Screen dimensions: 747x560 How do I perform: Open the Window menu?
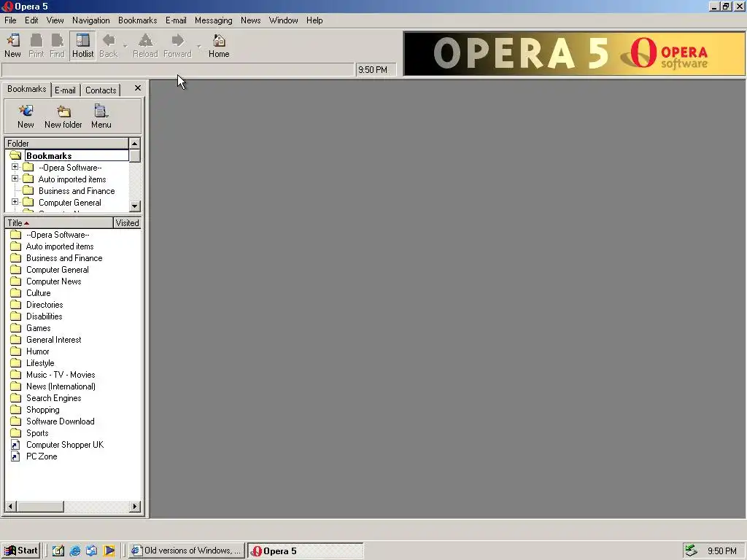pos(284,20)
